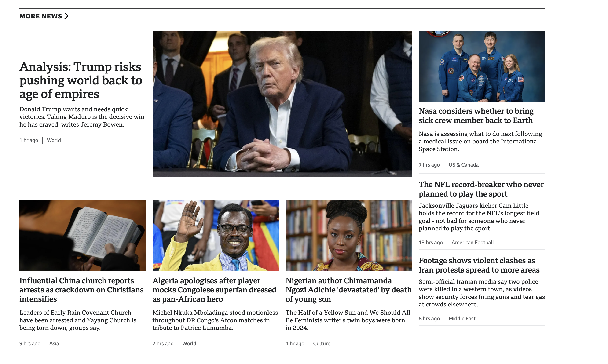Screen dimensions: 608x364
Task: Open the Algeria apologises headline
Action: 214,290
